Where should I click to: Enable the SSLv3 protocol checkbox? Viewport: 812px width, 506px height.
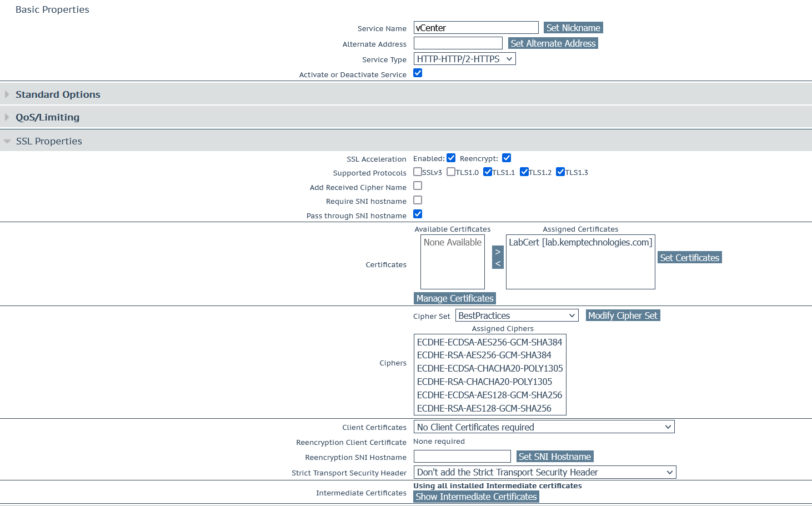click(x=418, y=172)
